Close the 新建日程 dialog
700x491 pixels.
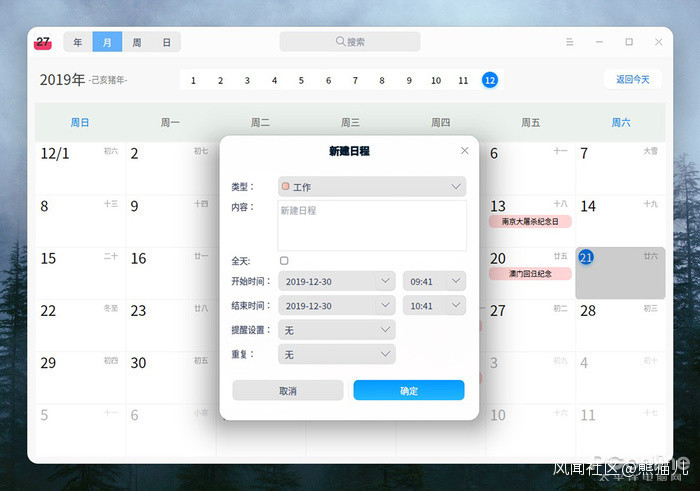point(465,151)
